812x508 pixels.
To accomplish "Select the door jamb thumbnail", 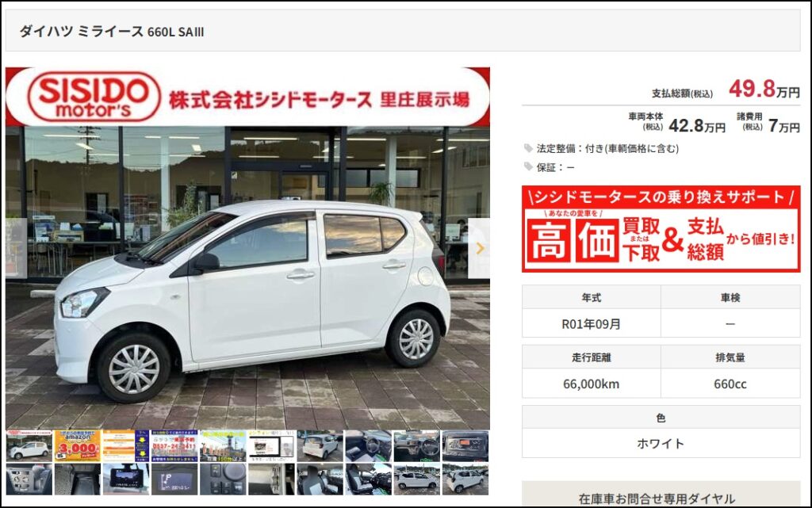I will coord(271,479).
